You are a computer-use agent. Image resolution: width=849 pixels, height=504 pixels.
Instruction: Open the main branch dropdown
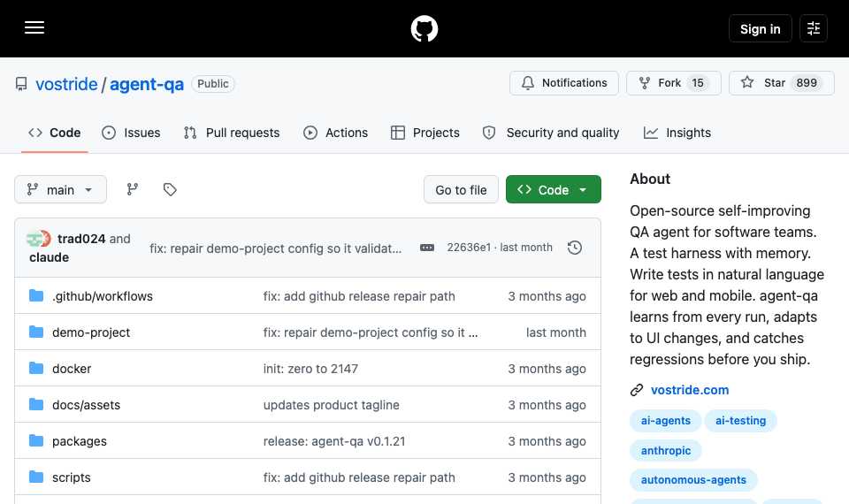tap(61, 189)
